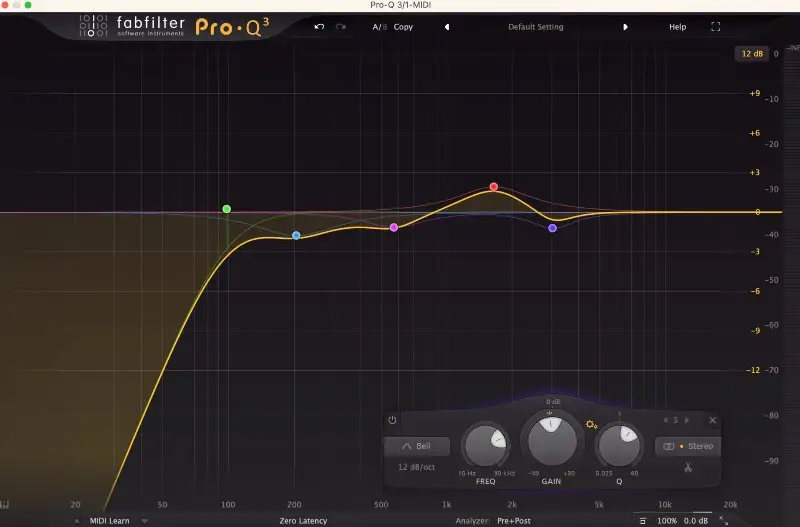Select the green high-pass band node

point(227,209)
